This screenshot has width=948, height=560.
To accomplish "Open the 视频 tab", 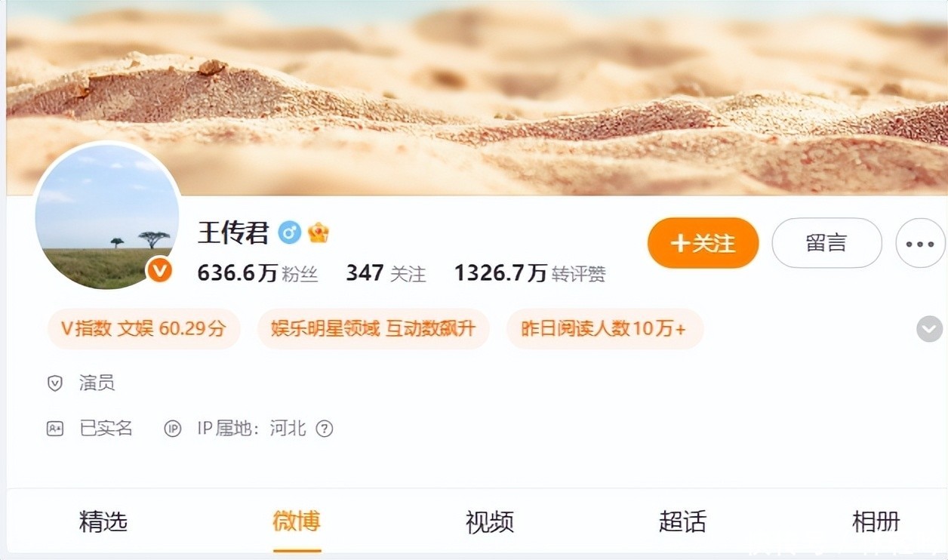I will (490, 522).
